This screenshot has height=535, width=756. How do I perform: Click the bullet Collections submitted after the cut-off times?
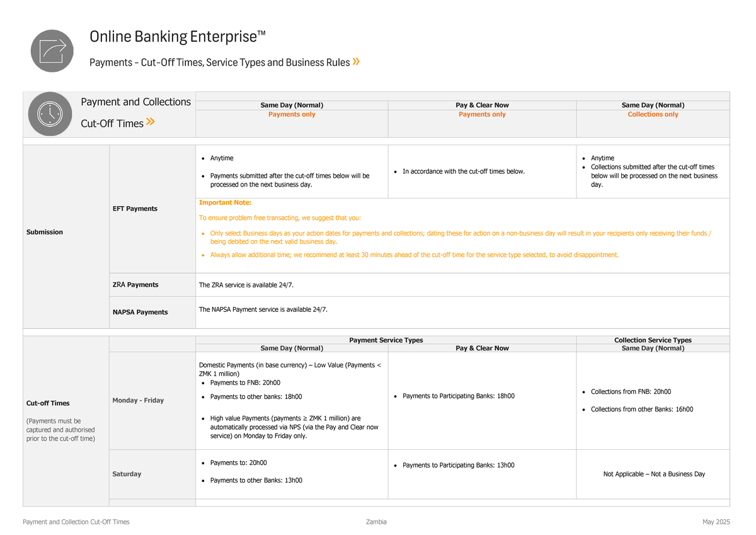pyautogui.click(x=654, y=176)
